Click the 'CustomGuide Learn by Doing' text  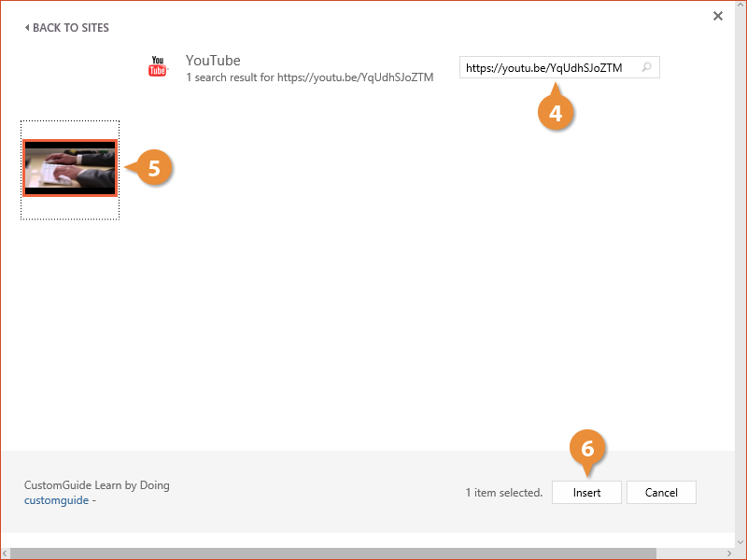point(97,485)
